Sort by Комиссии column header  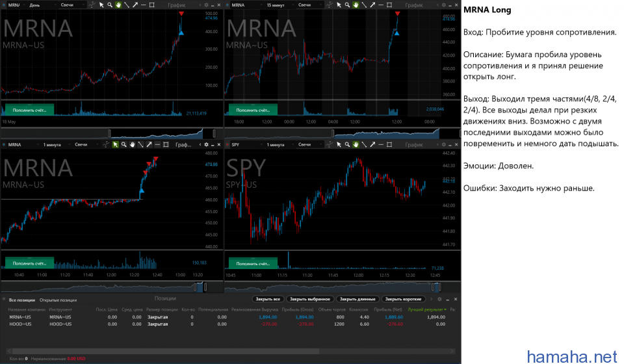[x=359, y=309]
